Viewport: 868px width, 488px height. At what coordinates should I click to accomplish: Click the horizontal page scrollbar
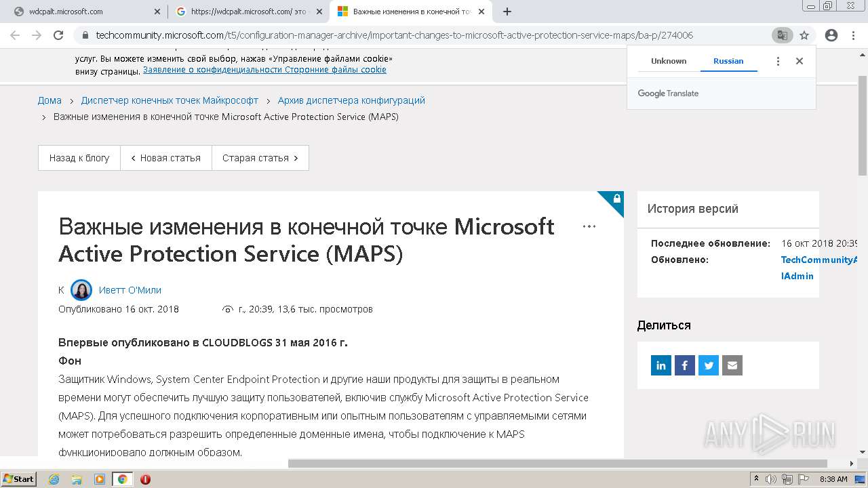click(557, 464)
